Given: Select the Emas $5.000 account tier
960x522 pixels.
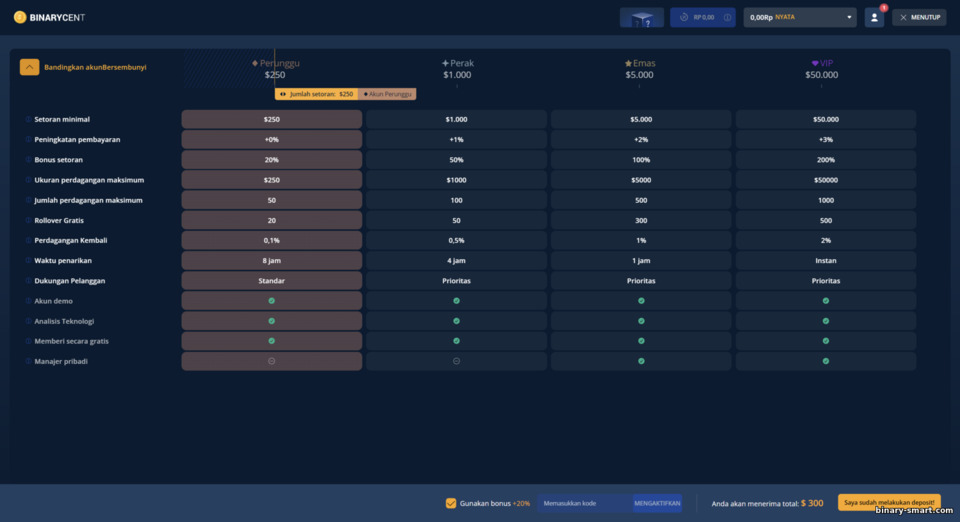Looking at the screenshot, I should (x=639, y=69).
